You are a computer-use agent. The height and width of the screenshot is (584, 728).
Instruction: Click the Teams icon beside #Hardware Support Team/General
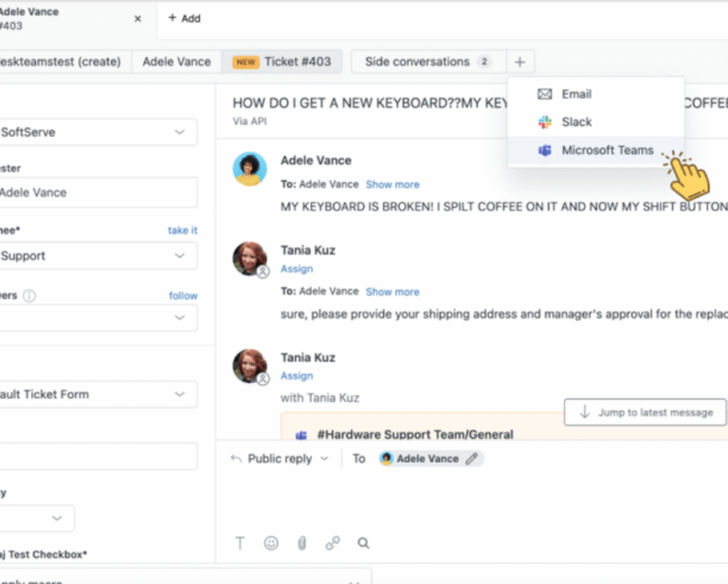pyautogui.click(x=301, y=435)
